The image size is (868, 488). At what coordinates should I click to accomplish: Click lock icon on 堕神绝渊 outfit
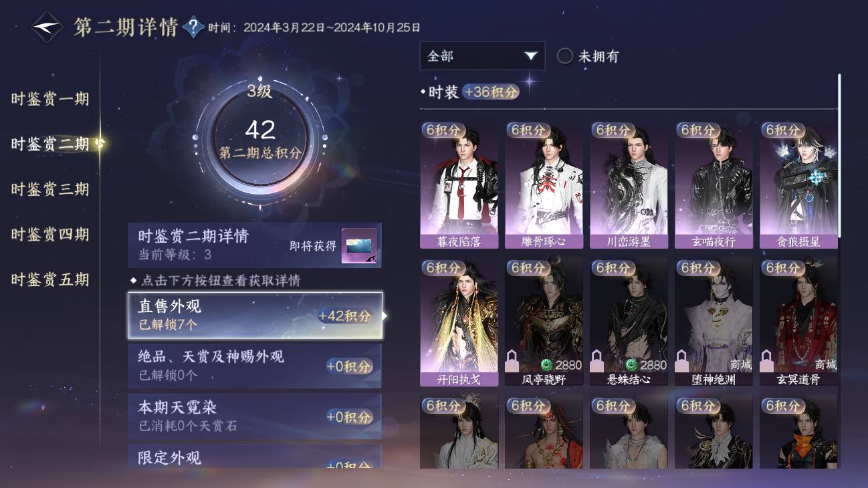pos(681,361)
